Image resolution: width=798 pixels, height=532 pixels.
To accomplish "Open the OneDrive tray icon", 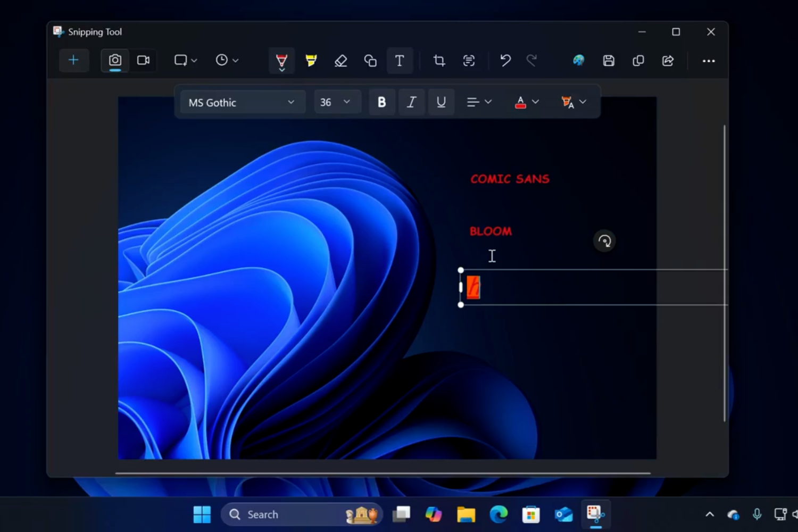I will (733, 514).
